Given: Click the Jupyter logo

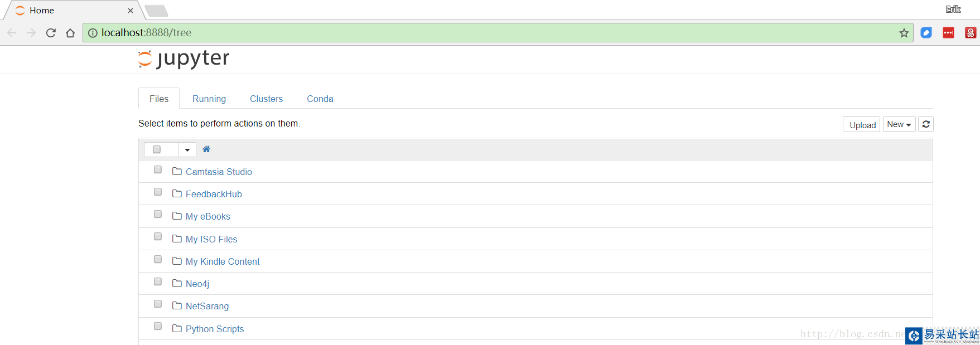Looking at the screenshot, I should pos(184,59).
